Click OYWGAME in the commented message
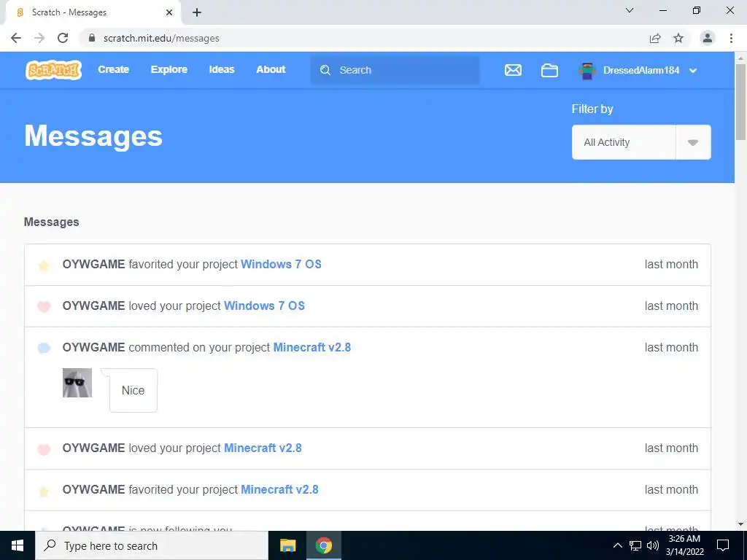This screenshot has height=560, width=747. click(x=94, y=347)
